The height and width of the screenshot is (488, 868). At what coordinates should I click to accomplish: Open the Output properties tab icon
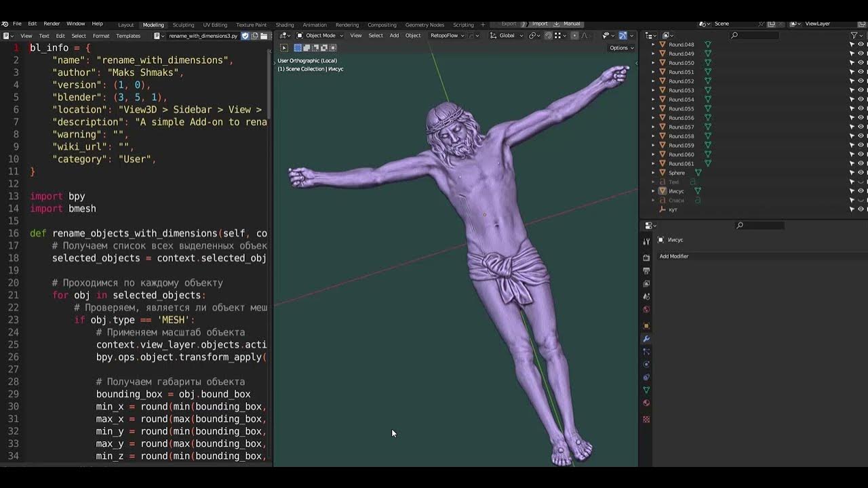(646, 270)
